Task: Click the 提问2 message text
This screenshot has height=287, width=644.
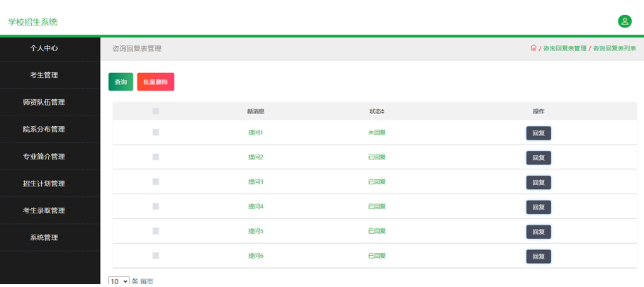Action: point(256,157)
